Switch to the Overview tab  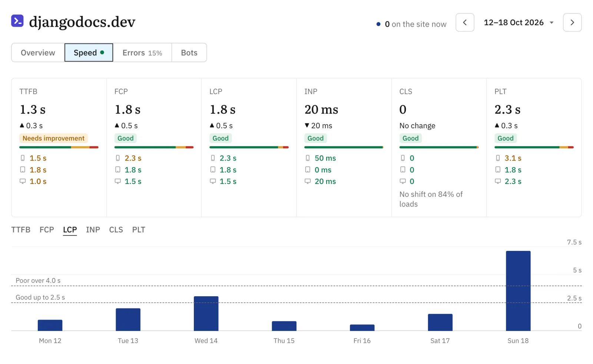[38, 53]
